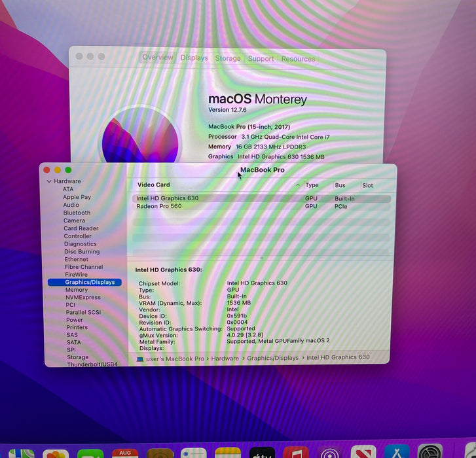The height and width of the screenshot is (458, 476).
Task: Open Support tab in About This Mac
Action: click(x=261, y=58)
